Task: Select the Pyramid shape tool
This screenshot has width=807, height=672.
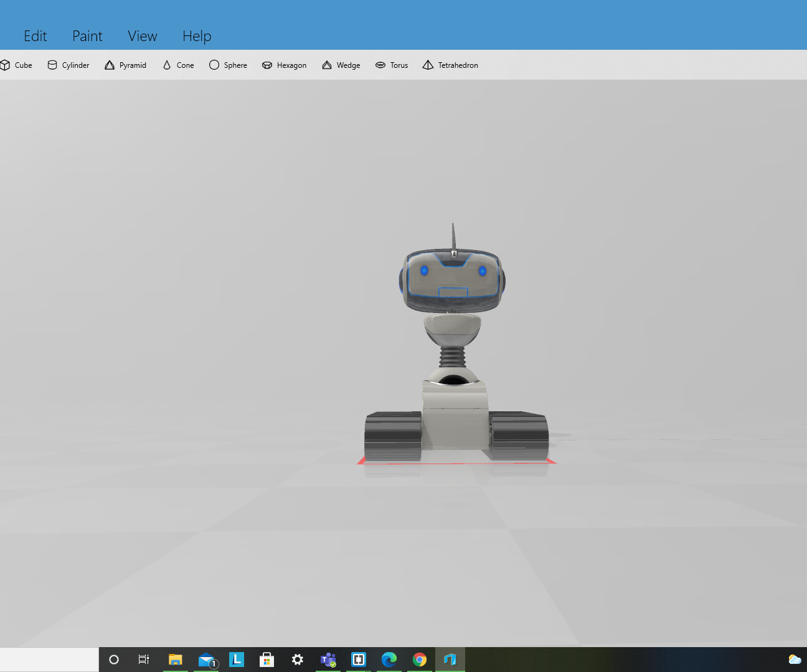Action: tap(125, 65)
